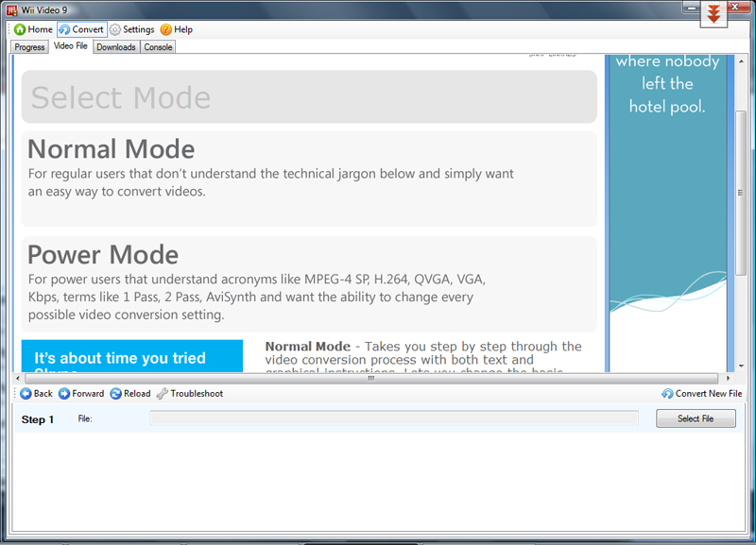The image size is (756, 545).
Task: Select the Video File tab
Action: coord(70,46)
